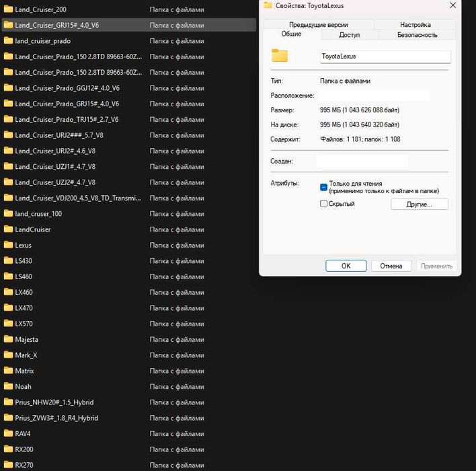Click folder icon of LS430
This screenshot has height=471, width=476.
8,260
